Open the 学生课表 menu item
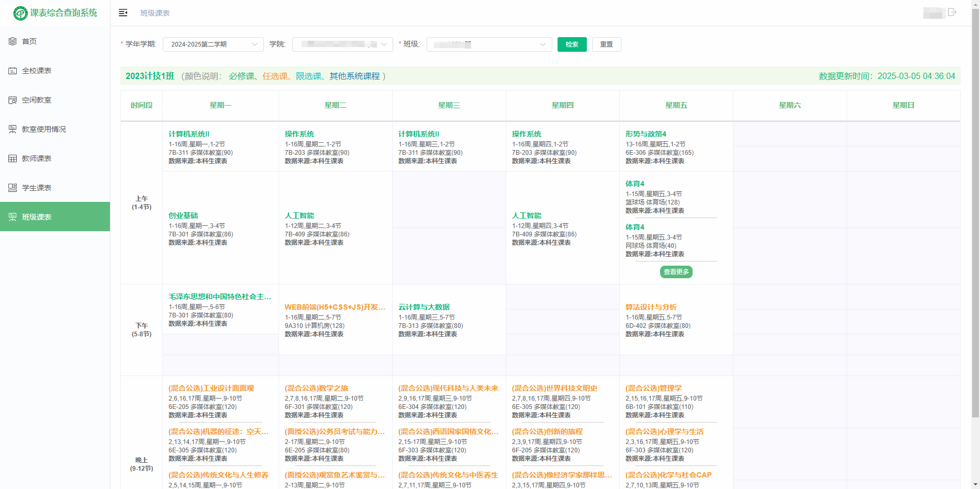 [x=55, y=188]
